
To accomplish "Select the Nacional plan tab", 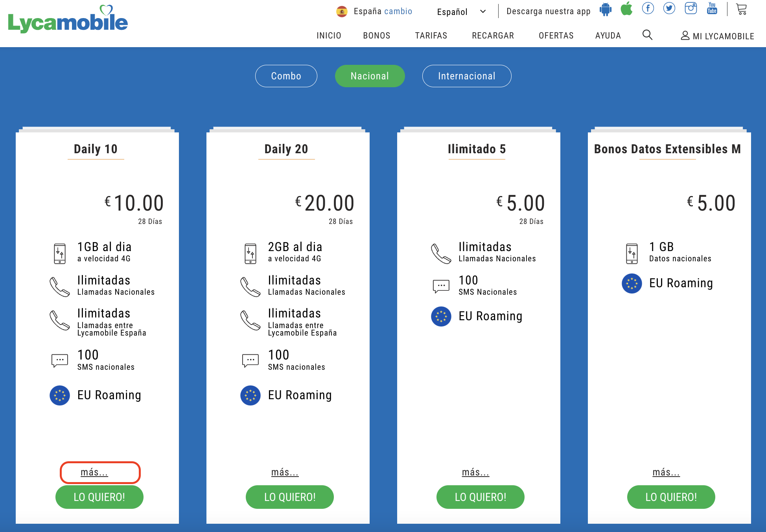I will (x=370, y=76).
